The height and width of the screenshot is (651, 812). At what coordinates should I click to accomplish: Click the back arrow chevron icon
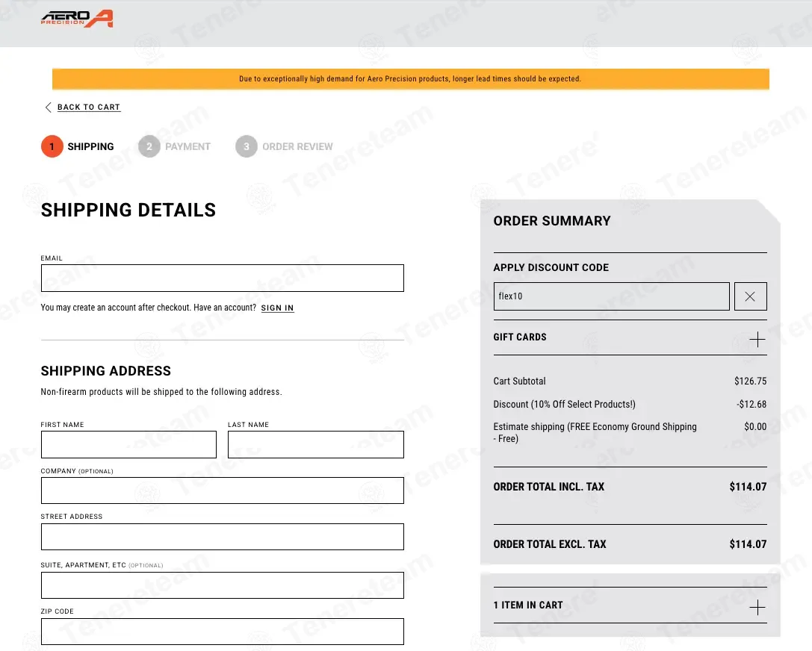click(49, 108)
